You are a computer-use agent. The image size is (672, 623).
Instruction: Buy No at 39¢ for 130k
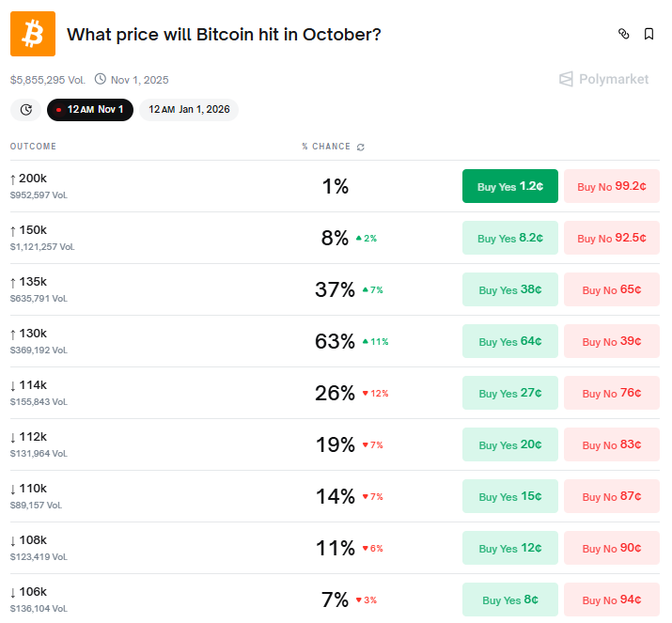[611, 341]
